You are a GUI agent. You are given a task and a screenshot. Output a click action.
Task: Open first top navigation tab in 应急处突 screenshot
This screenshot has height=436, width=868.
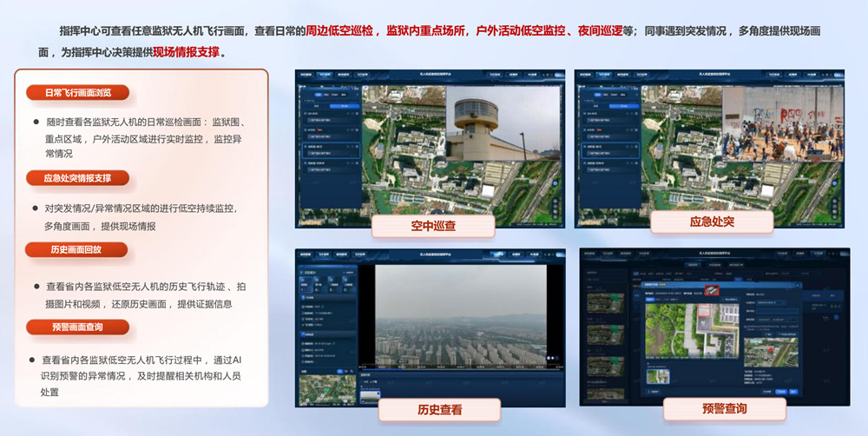click(586, 75)
